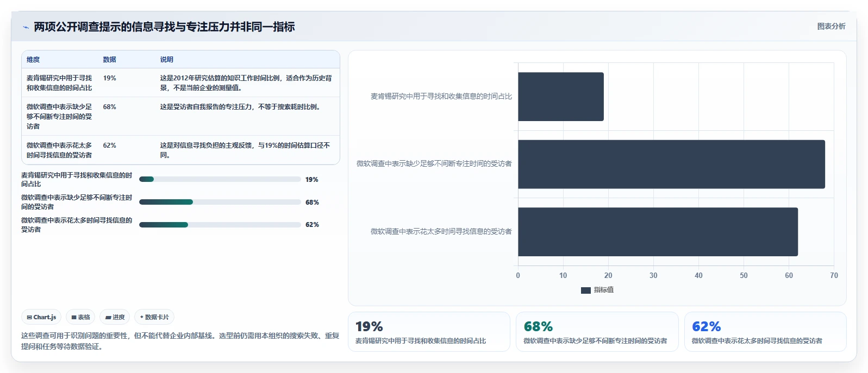Viewport: 868px width, 373px height.
Task: Click the chart bar for 缺少足够不间断专注时间
Action: tap(671, 164)
